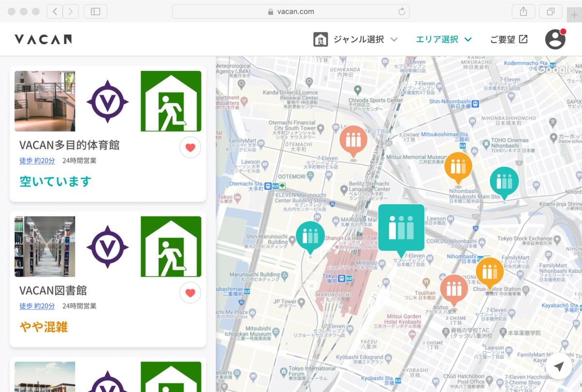Click the salmon marker near Tsujihan

[x=453, y=288]
